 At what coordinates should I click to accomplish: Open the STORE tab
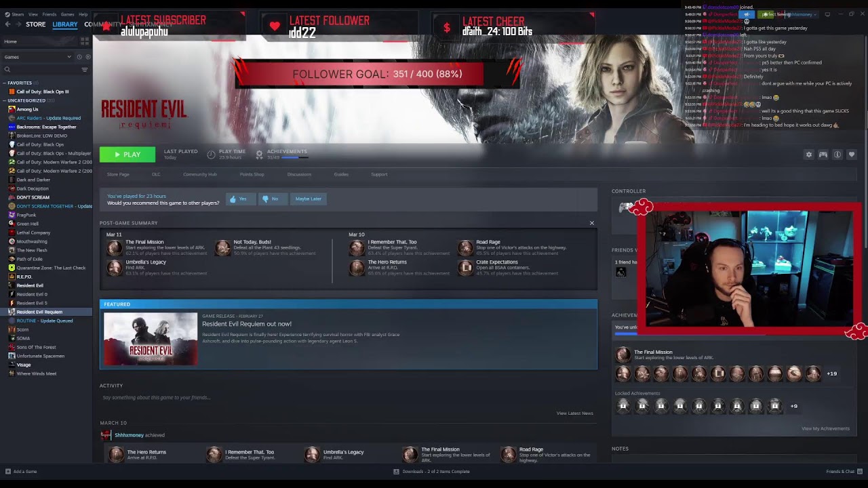(x=35, y=24)
